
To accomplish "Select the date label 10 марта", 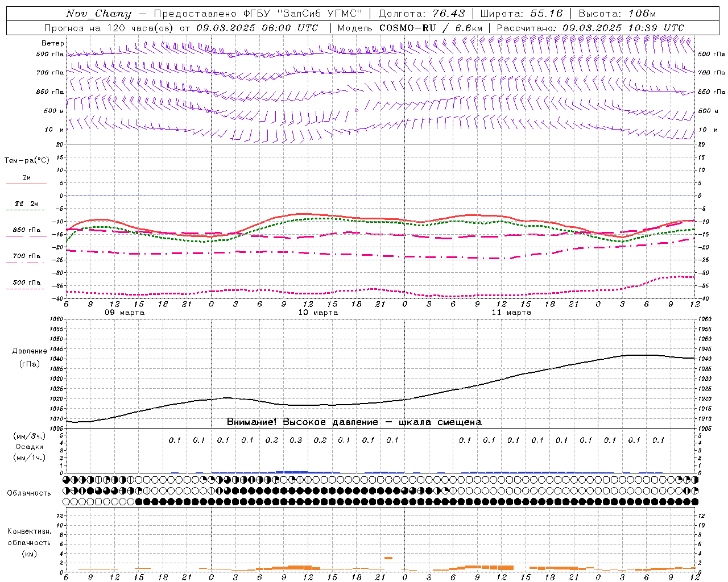I will tap(318, 313).
